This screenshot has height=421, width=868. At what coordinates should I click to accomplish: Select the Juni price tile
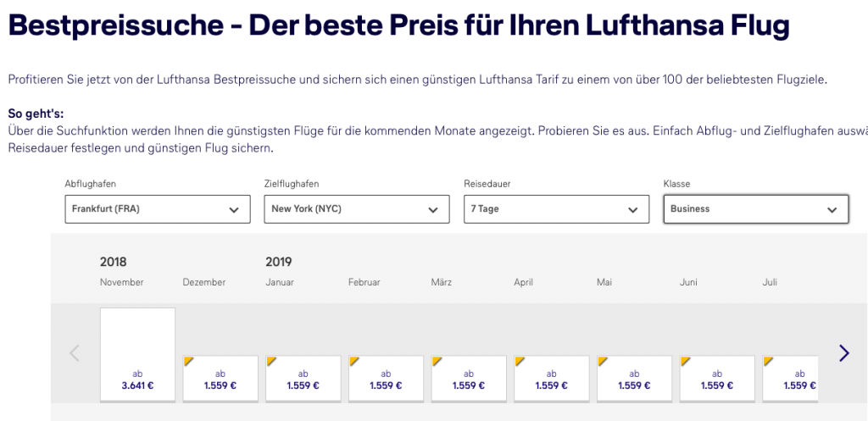(x=717, y=378)
